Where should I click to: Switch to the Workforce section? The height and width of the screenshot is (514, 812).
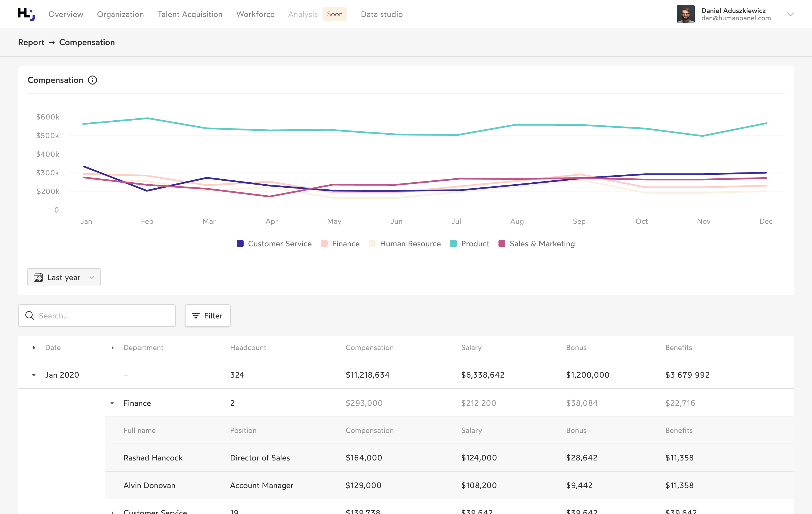[x=255, y=14]
